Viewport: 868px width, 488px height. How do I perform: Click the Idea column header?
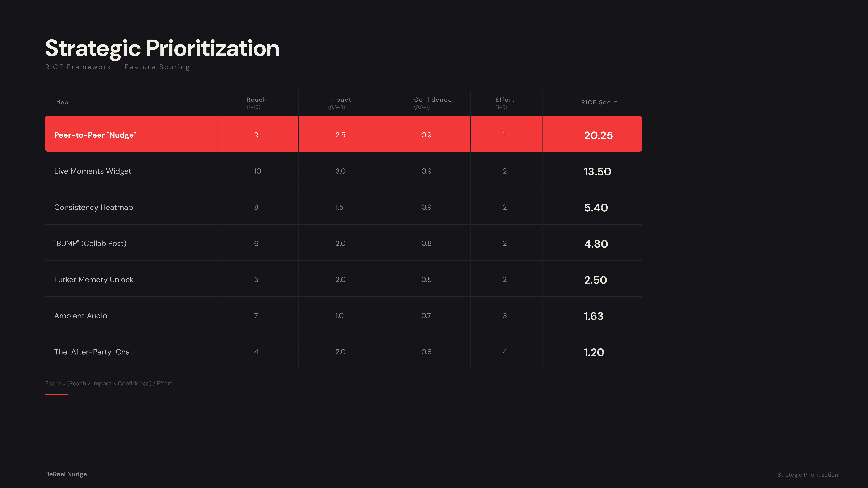coord(61,102)
